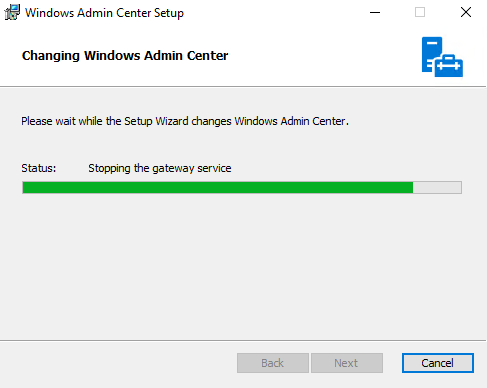
Task: Click the blank footer area left of Back
Action: [x=117, y=363]
